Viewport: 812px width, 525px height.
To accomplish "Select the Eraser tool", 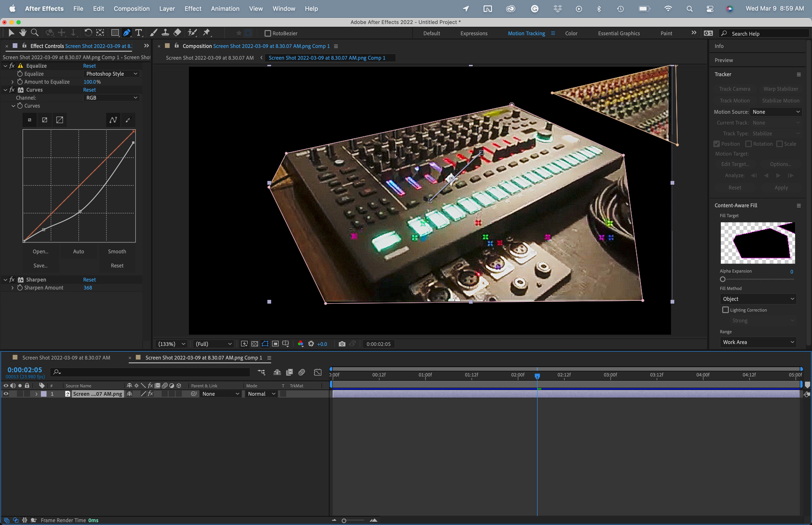I will 177,33.
